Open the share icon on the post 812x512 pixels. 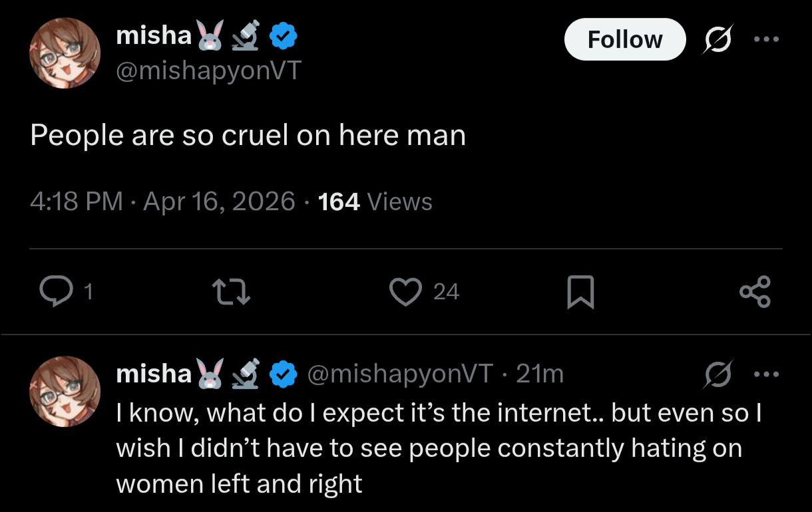(755, 291)
